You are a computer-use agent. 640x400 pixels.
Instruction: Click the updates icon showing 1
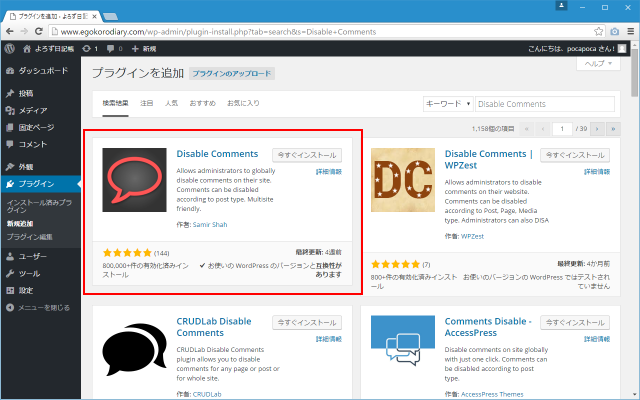pyautogui.click(x=90, y=49)
